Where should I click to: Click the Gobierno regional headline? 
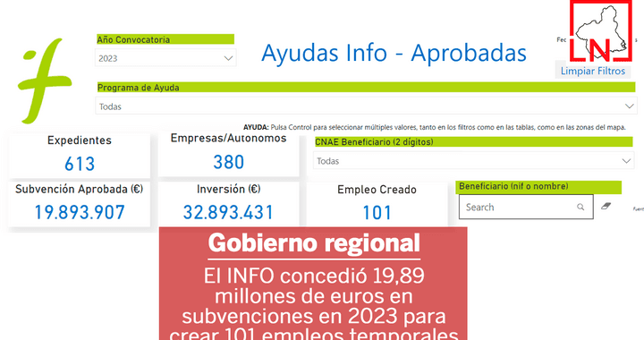(x=314, y=243)
